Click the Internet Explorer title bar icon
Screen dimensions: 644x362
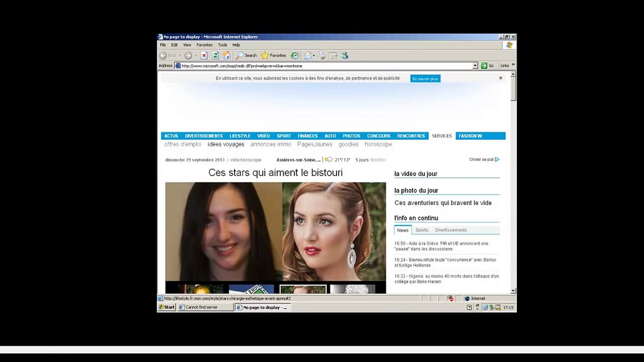click(160, 37)
